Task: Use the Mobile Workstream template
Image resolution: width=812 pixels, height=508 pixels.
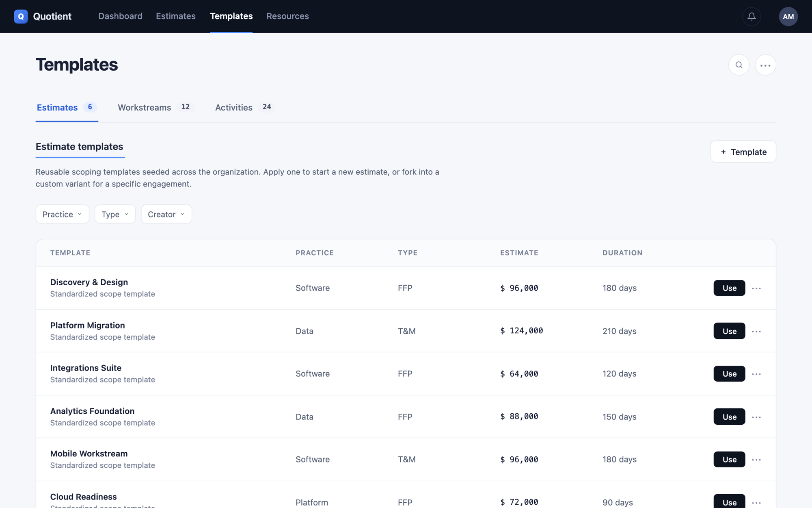Action: click(x=729, y=459)
